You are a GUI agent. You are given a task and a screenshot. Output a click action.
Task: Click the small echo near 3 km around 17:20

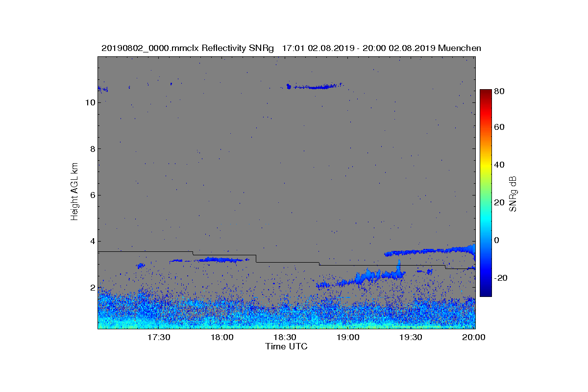[141, 266]
